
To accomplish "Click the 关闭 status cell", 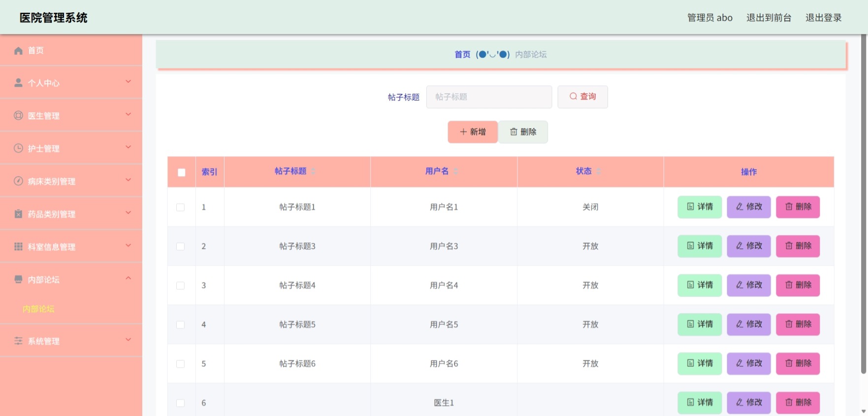I will 590,207.
